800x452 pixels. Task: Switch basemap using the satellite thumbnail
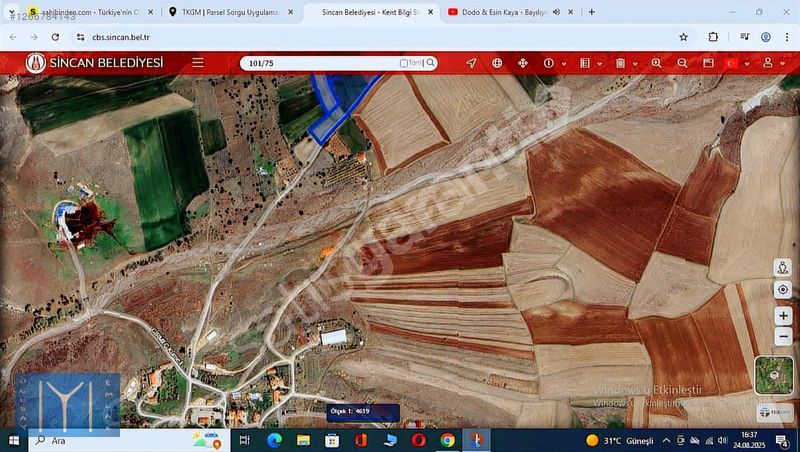pyautogui.click(x=773, y=375)
